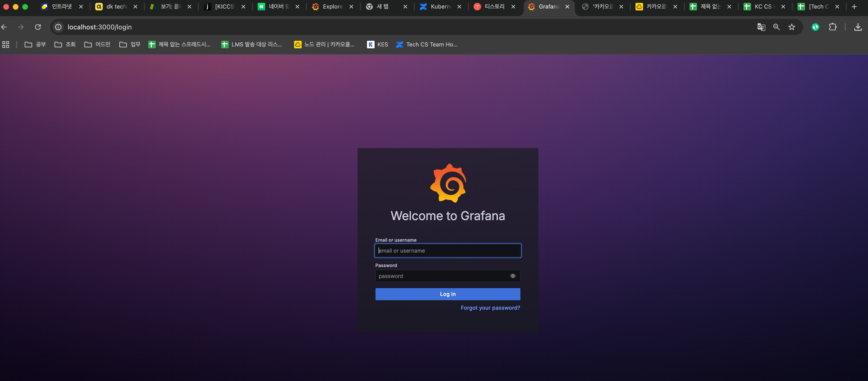Close the Explore tab
Image resolution: width=868 pixels, height=381 pixels.
[x=351, y=6]
